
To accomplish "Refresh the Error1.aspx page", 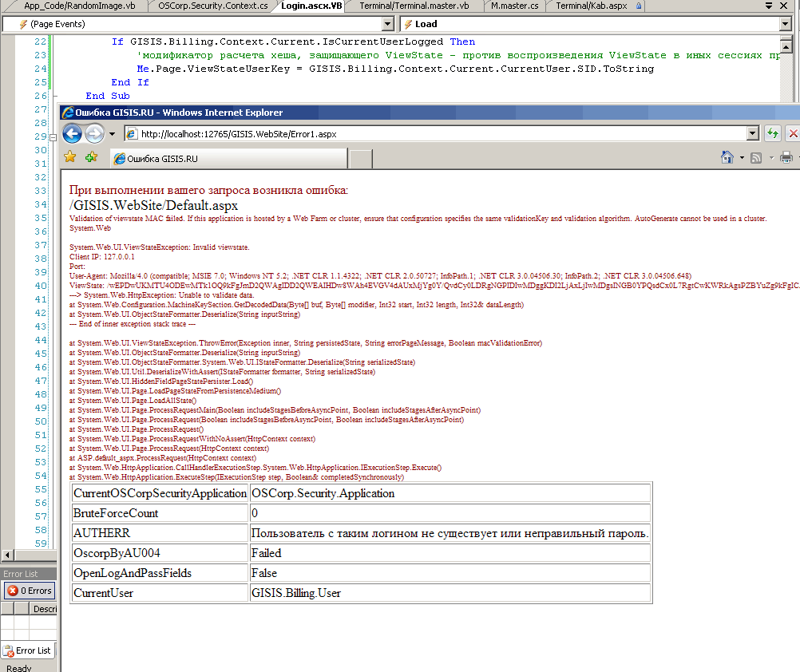I will pyautogui.click(x=772, y=133).
